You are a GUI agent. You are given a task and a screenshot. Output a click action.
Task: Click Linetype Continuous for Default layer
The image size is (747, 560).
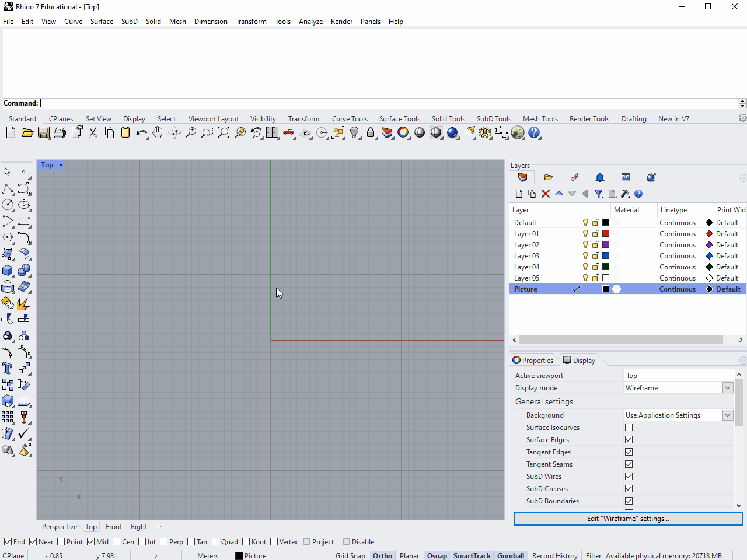[678, 223]
